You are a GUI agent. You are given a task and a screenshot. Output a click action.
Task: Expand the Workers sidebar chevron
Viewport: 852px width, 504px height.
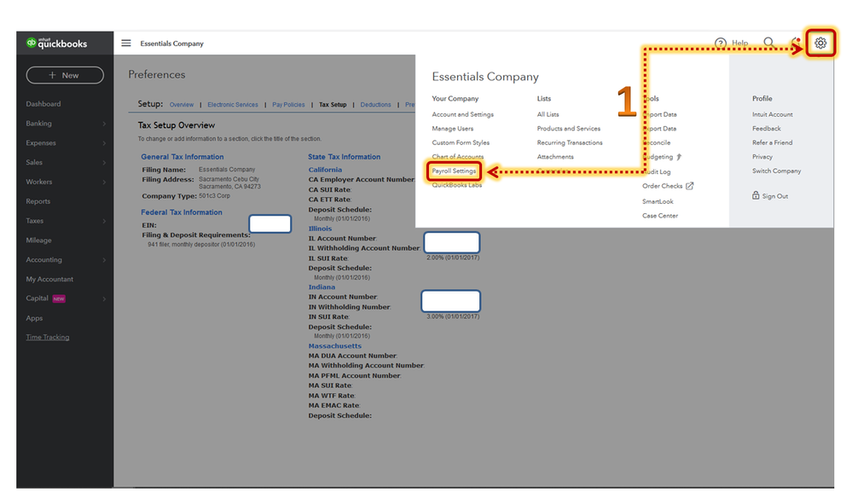pos(104,182)
